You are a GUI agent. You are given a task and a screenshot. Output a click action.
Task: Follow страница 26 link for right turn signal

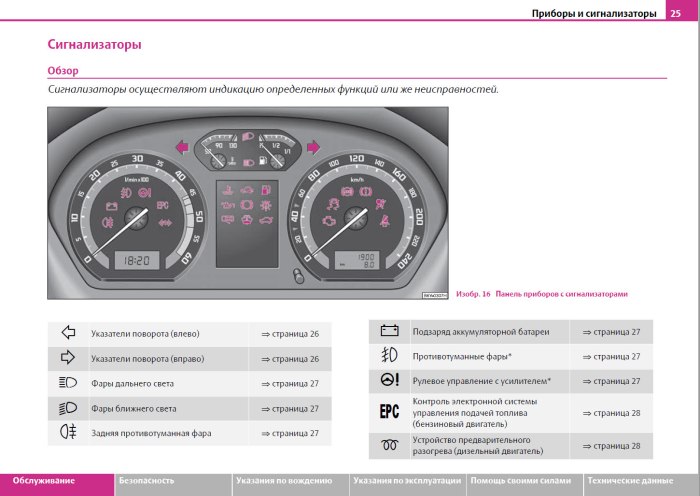(290, 358)
